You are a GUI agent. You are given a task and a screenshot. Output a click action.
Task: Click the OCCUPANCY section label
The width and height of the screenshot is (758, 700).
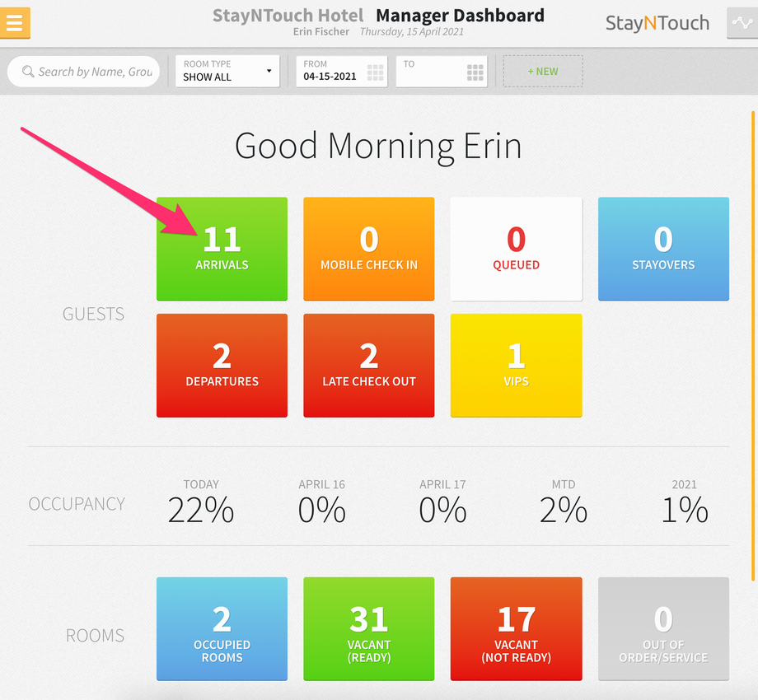[x=77, y=504]
